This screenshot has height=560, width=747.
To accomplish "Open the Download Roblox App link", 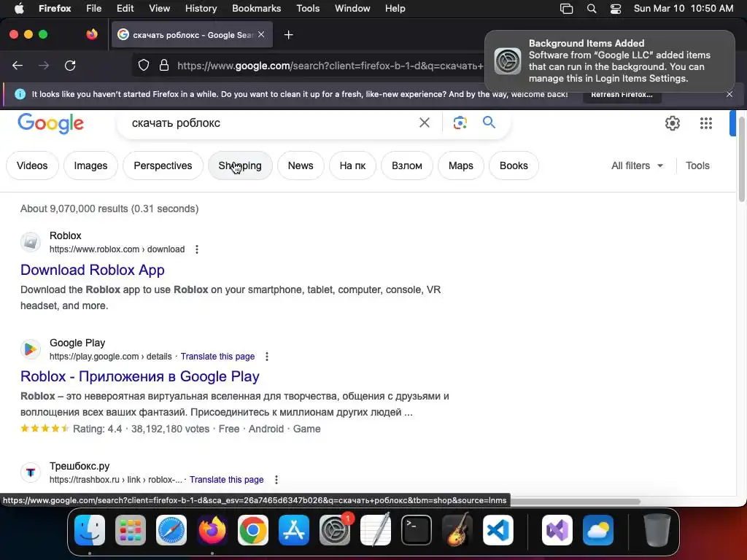I will click(x=93, y=270).
